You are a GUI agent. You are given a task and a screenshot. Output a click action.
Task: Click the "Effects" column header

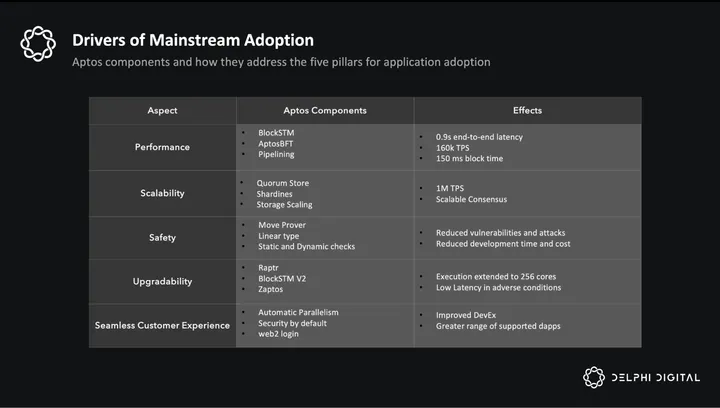pyautogui.click(x=527, y=110)
